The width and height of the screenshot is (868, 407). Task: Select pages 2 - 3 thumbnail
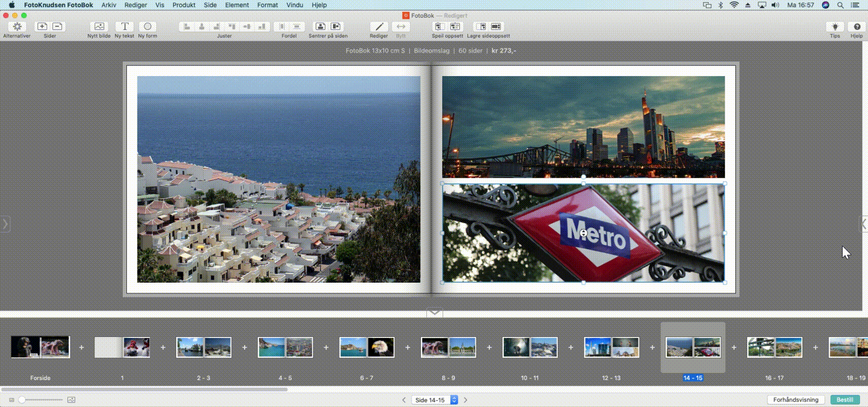tap(204, 347)
